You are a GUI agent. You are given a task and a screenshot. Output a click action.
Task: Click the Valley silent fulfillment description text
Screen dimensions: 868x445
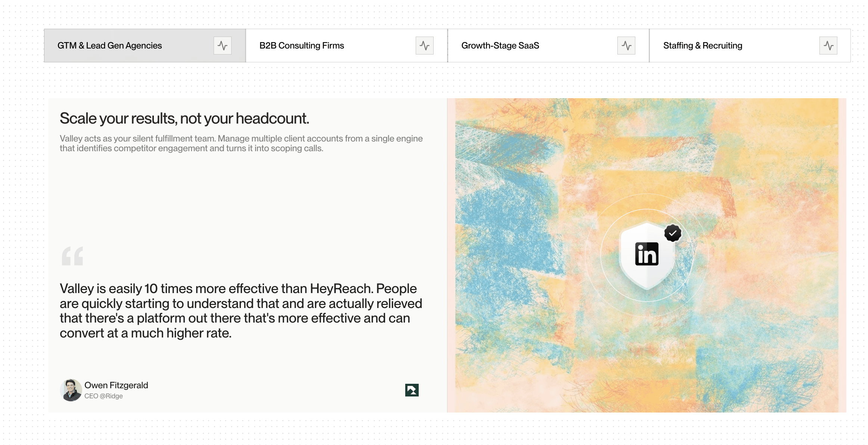241,143
